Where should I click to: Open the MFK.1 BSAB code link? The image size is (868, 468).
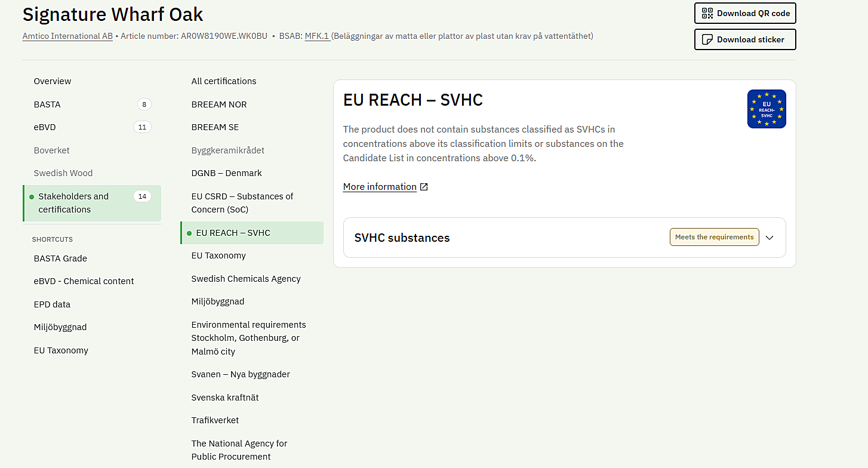pyautogui.click(x=318, y=36)
